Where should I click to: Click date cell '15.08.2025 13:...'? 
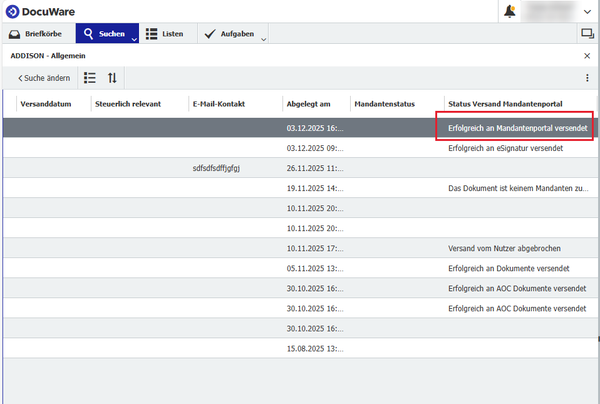pos(315,349)
